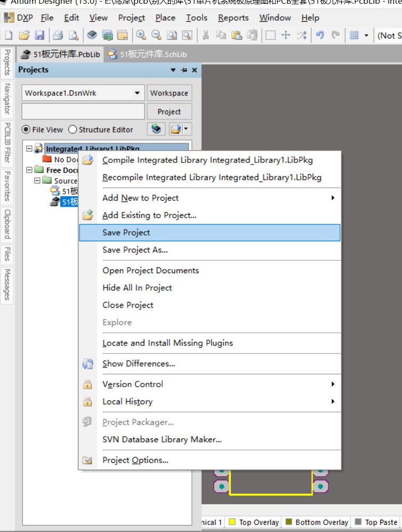Click the Copy toolbar icon
Screen dimensions: 402x532
(x=221, y=35)
